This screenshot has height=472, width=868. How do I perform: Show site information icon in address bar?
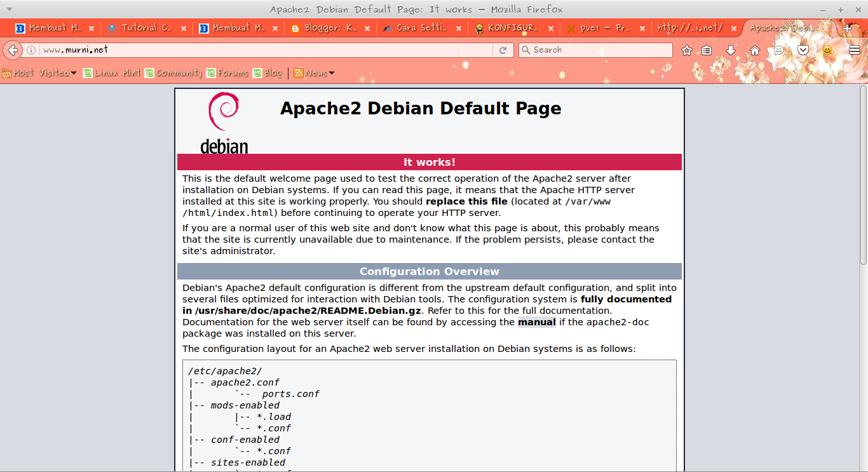coord(31,50)
